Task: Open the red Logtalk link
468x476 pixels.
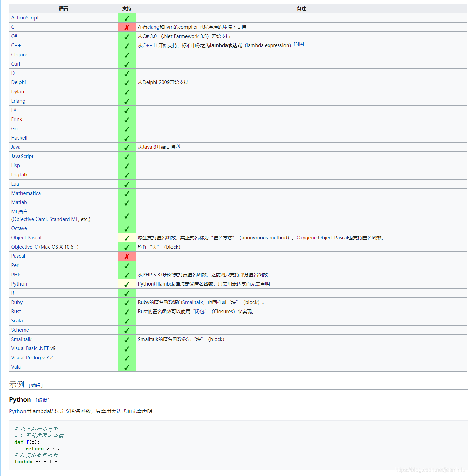Action: [19, 175]
